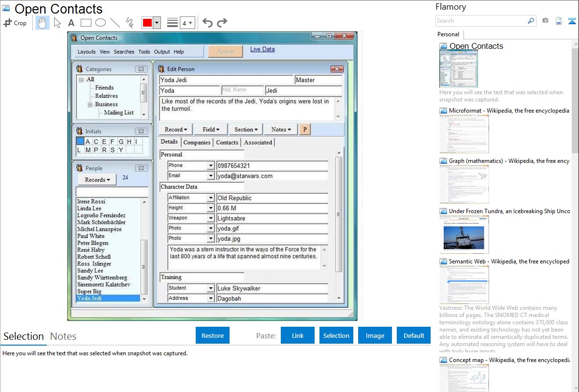Open the Under Frozen Tundra ship thumbnail
The width and height of the screenshot is (579, 392).
click(464, 234)
